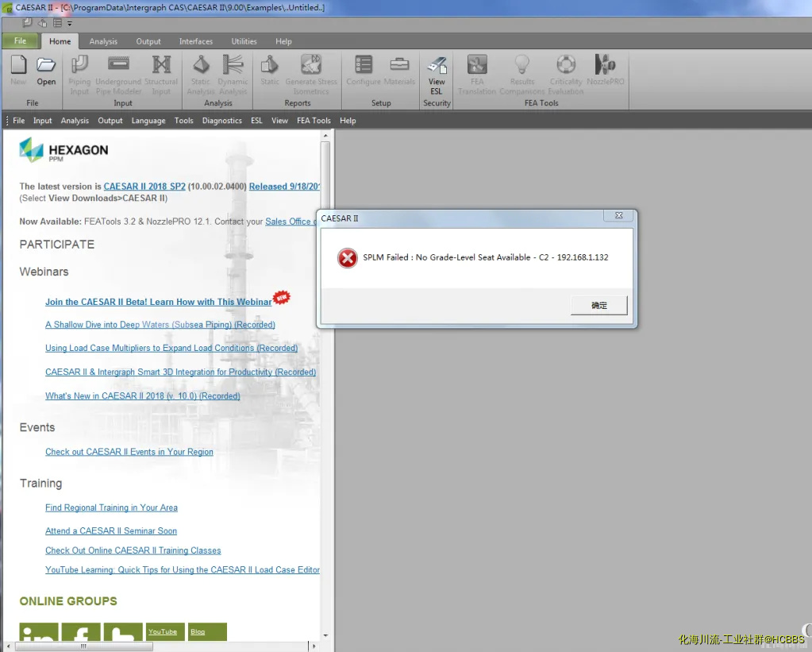Click Generate Stress Isometrics icon
This screenshot has height=652, width=812.
pyautogui.click(x=311, y=75)
